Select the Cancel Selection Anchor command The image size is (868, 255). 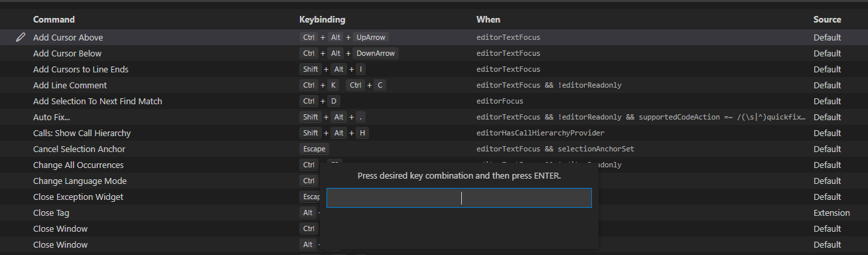pos(79,149)
